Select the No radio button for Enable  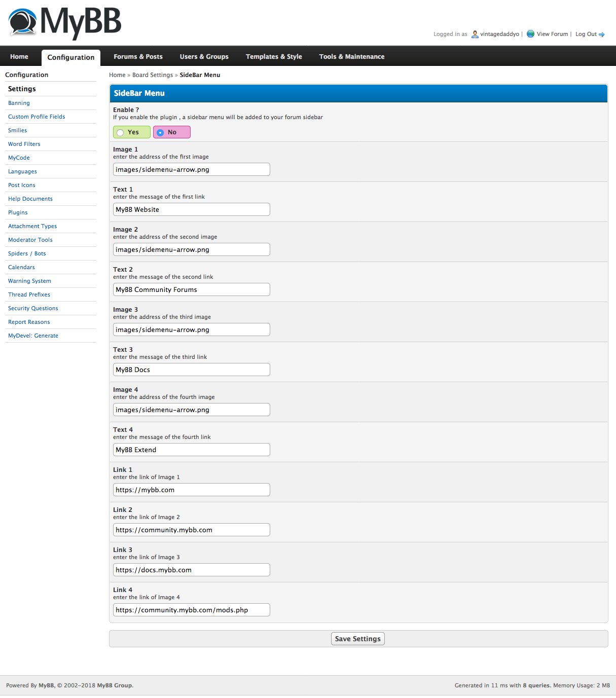coord(161,132)
